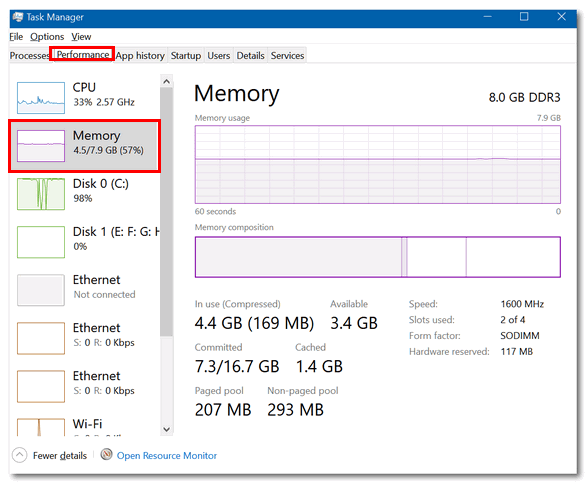
Task: Minimize the Task Manager window
Action: coord(487,17)
